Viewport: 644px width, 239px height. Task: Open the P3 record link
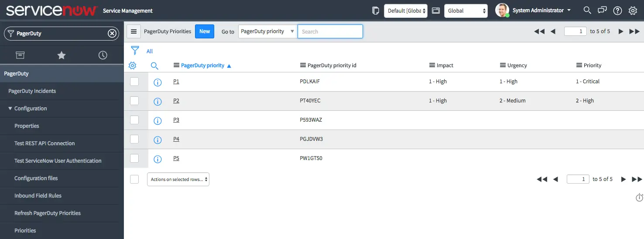coord(176,120)
